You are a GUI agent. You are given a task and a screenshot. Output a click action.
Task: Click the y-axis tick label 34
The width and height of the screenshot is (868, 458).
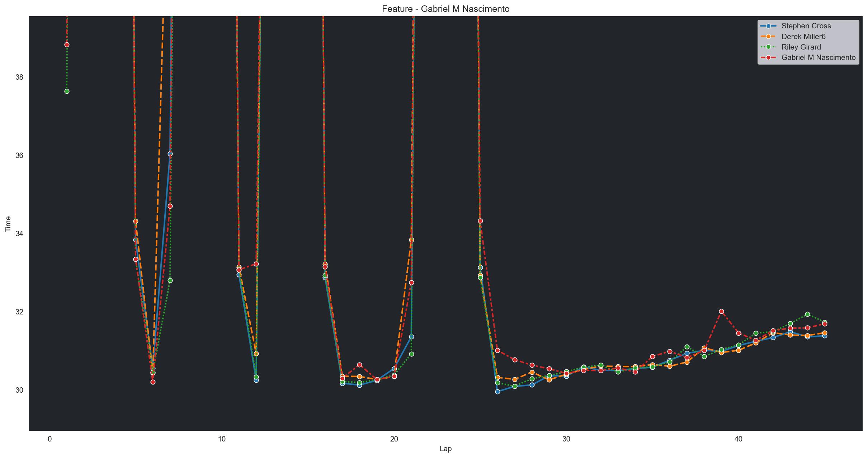[x=19, y=234]
